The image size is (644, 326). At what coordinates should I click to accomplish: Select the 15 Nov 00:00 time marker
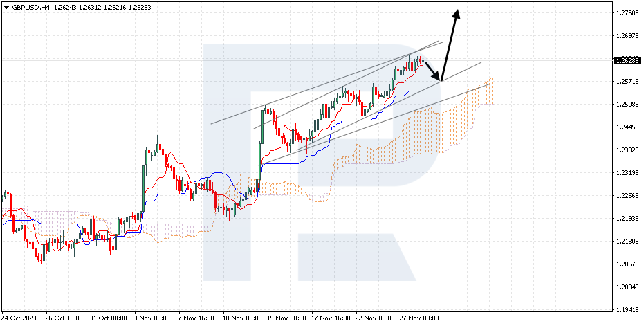tap(287, 318)
